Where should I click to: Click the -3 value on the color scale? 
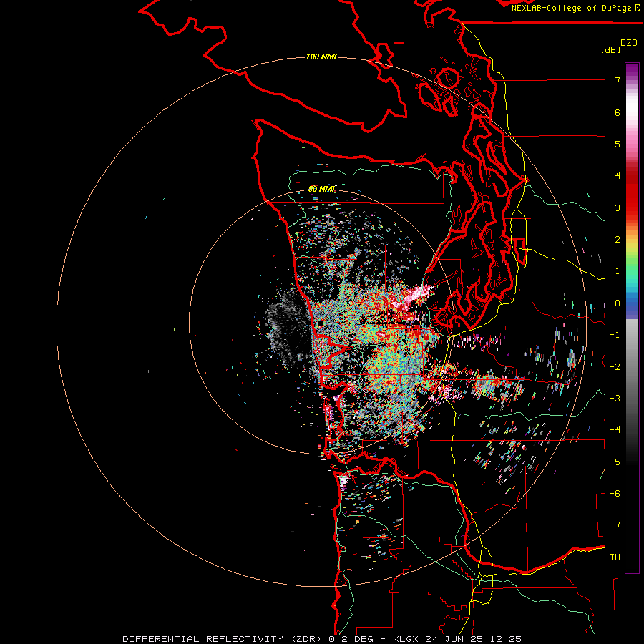pos(615,398)
